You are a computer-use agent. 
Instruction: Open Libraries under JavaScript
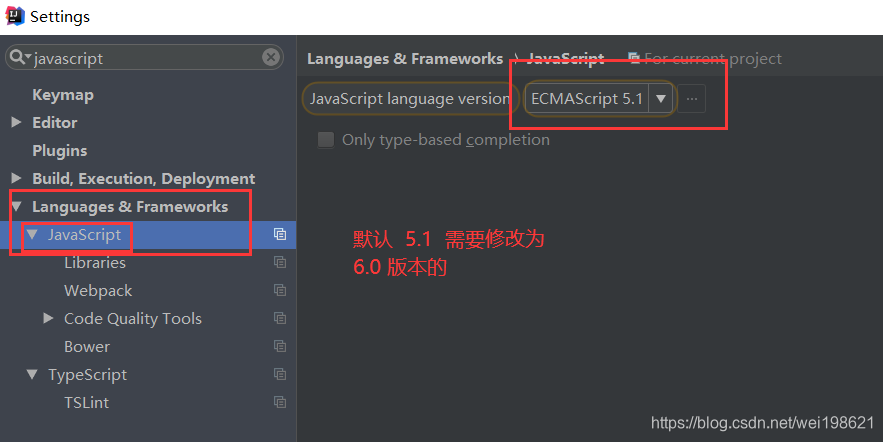pyautogui.click(x=95, y=262)
